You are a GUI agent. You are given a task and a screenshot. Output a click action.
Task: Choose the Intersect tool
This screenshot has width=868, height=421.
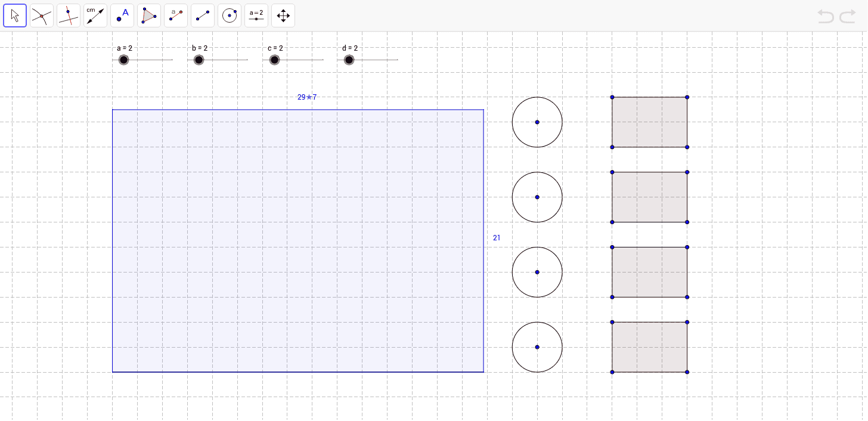point(42,16)
